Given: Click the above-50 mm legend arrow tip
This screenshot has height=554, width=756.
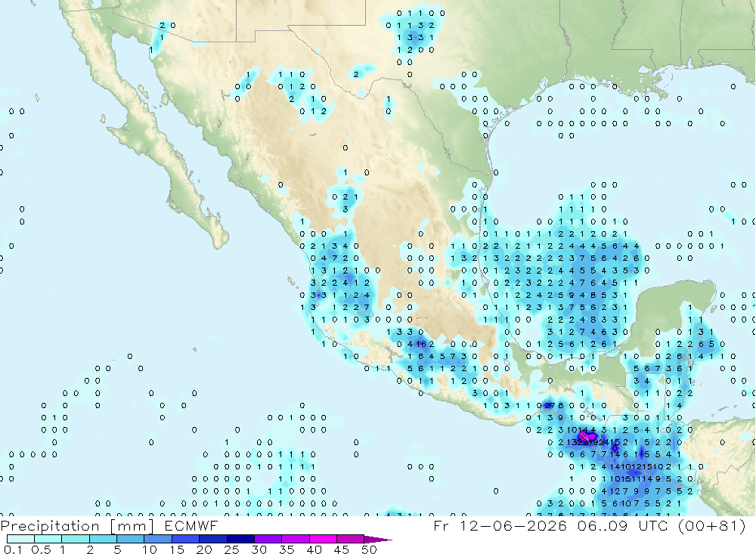Looking at the screenshot, I should pos(378,540).
